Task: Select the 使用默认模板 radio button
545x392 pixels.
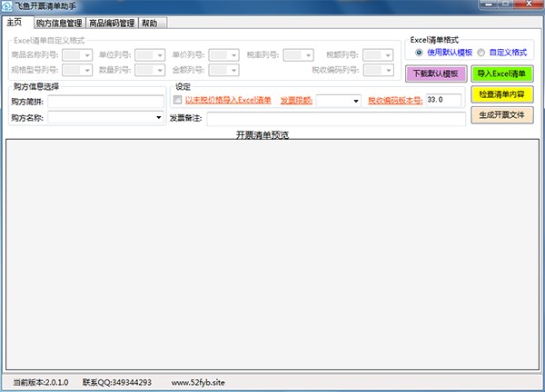Action: click(x=419, y=53)
